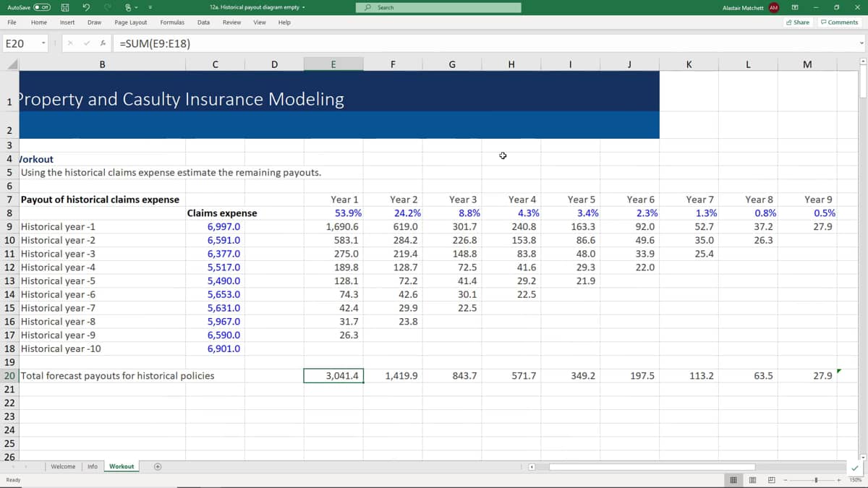Open the View ribbon tab
The width and height of the screenshot is (868, 488).
pos(259,22)
